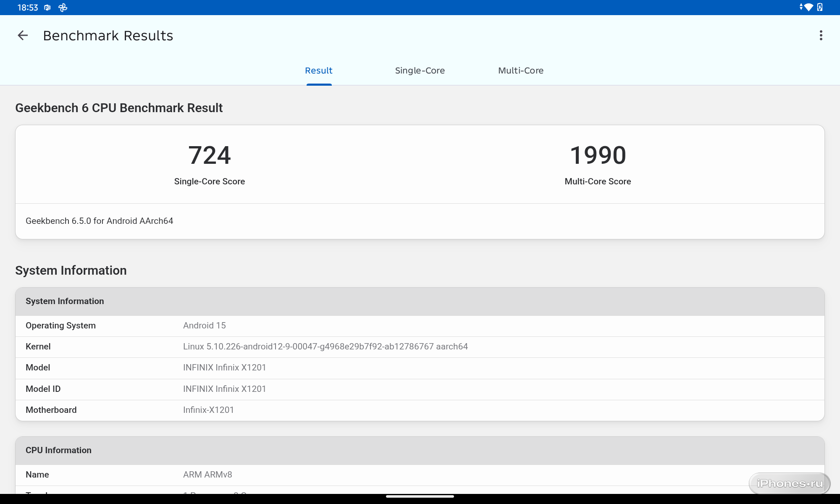Viewport: 840px width, 504px height.
Task: Tap the fan-shaped notification icon
Action: [63, 8]
